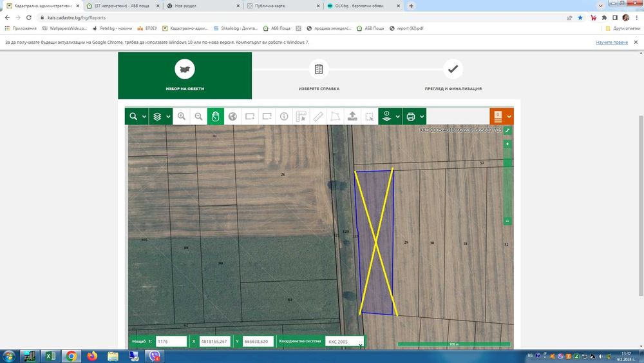
Task: Bookmark this page with the star
Action: [580, 17]
